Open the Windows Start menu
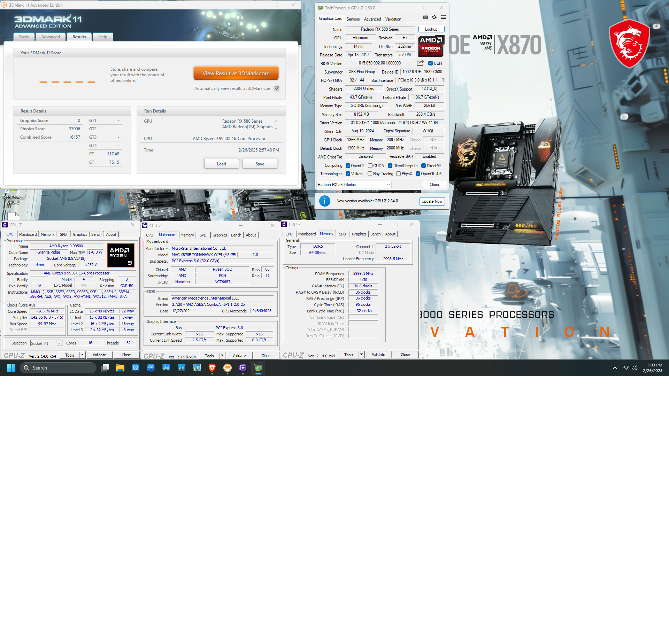This screenshot has height=644, width=669. pyautogui.click(x=11, y=368)
